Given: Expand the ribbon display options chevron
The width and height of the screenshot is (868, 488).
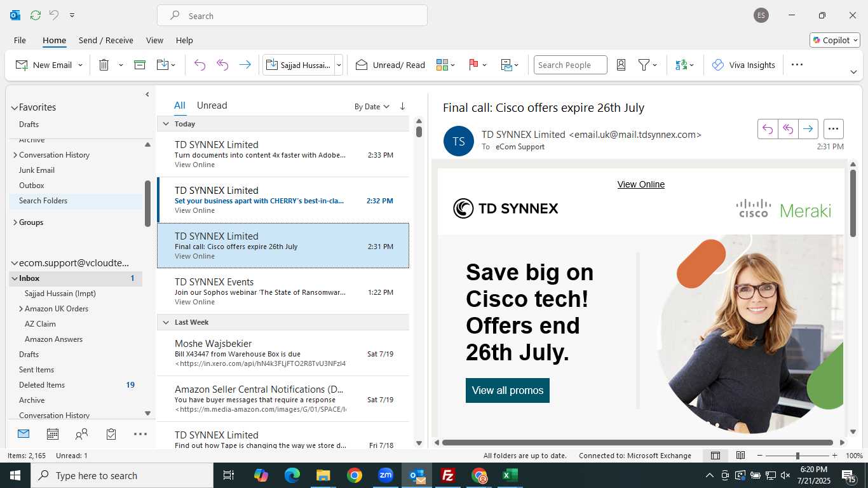Looking at the screenshot, I should (853, 72).
